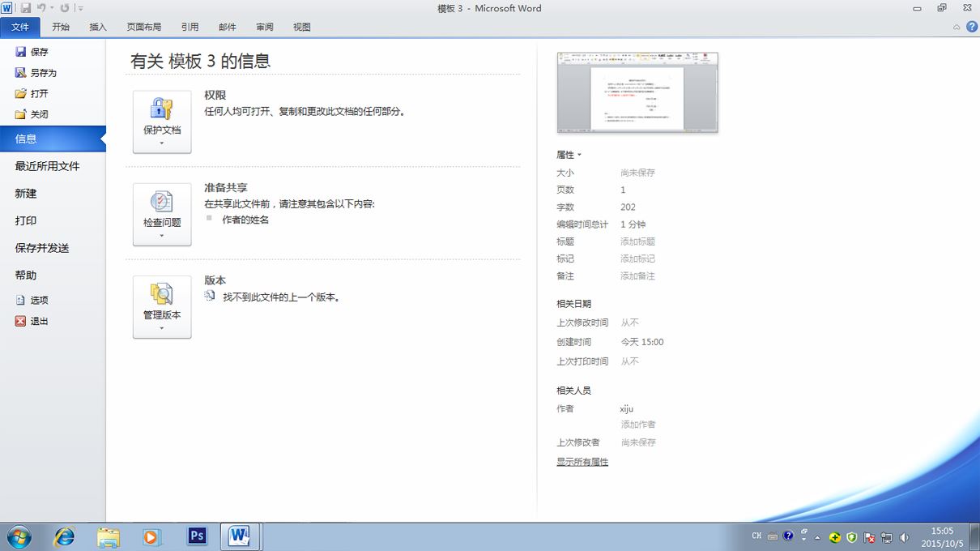The width and height of the screenshot is (980, 551).
Task: Open 选项 from the sidebar
Action: 32,300
